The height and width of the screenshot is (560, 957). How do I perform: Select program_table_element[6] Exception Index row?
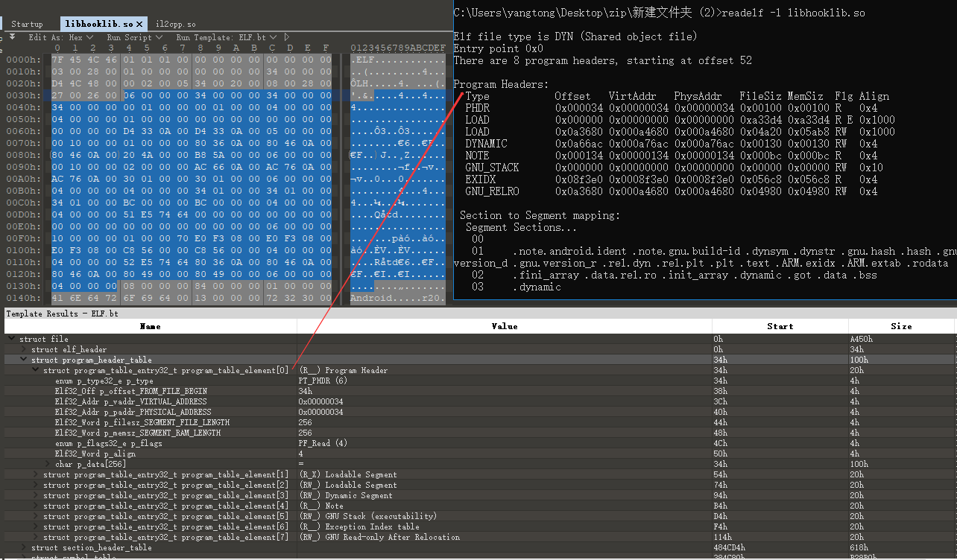point(479,526)
